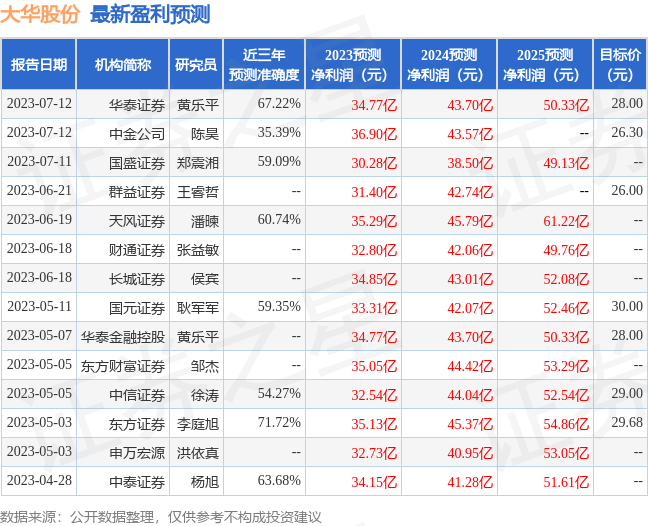Click analyst name 王睿哲
The height and width of the screenshot is (526, 648).
[198, 192]
